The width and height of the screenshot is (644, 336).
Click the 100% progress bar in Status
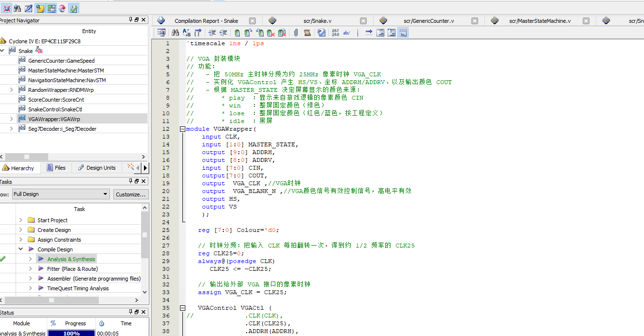coord(72,333)
